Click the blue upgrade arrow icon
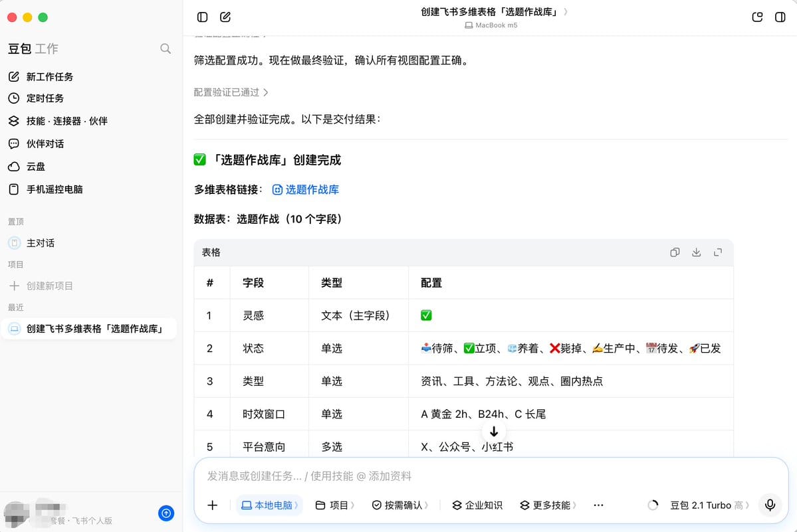The width and height of the screenshot is (797, 532). [166, 513]
